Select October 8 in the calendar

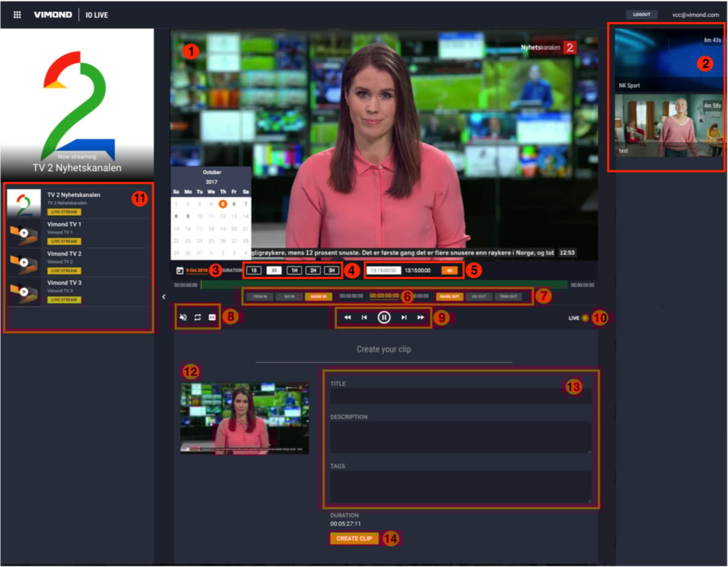tap(176, 216)
